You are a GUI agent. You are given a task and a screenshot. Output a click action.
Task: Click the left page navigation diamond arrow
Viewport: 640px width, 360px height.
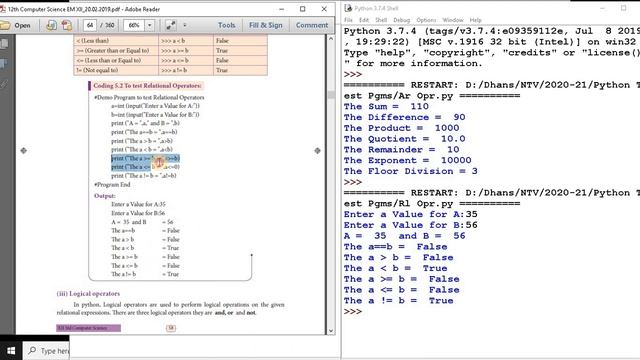(24, 151)
